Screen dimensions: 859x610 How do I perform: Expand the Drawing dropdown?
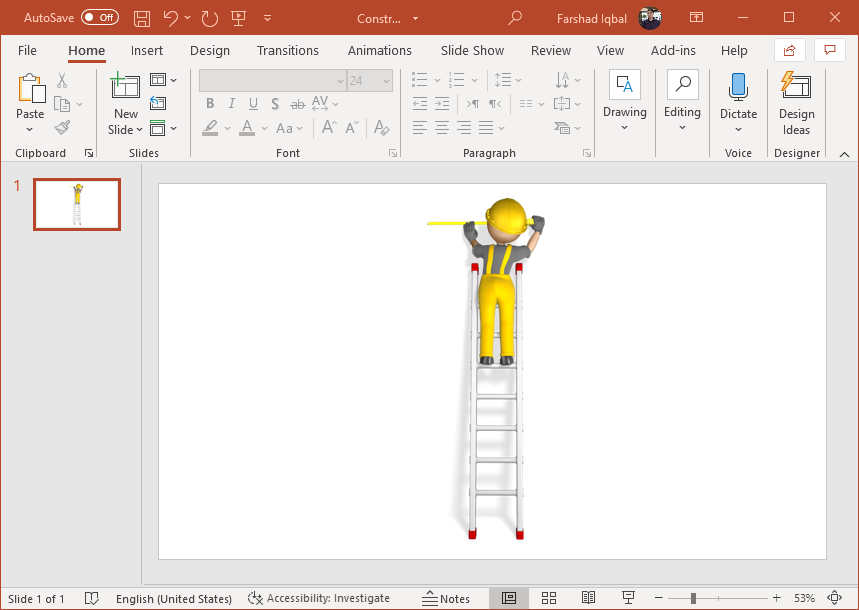[x=625, y=128]
